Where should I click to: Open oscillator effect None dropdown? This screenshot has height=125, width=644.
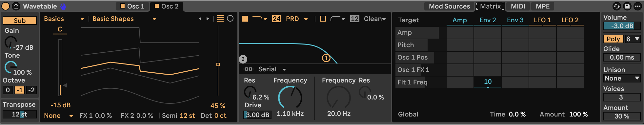pos(58,116)
